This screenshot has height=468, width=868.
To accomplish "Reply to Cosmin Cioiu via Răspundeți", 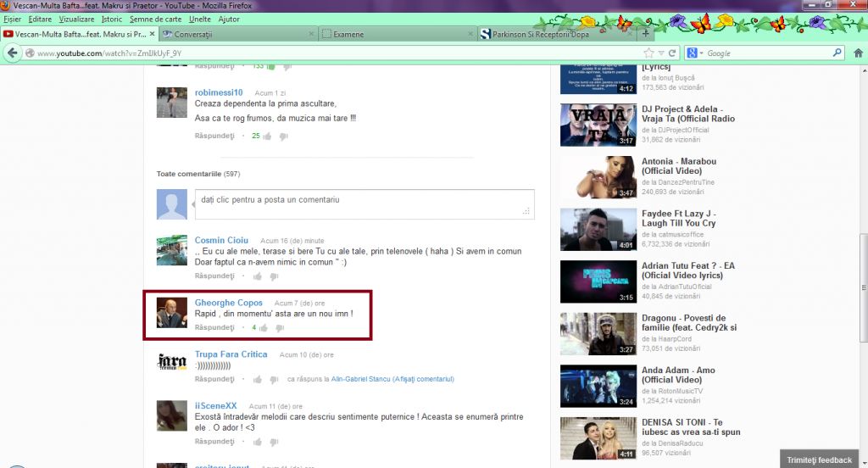I will [x=214, y=276].
